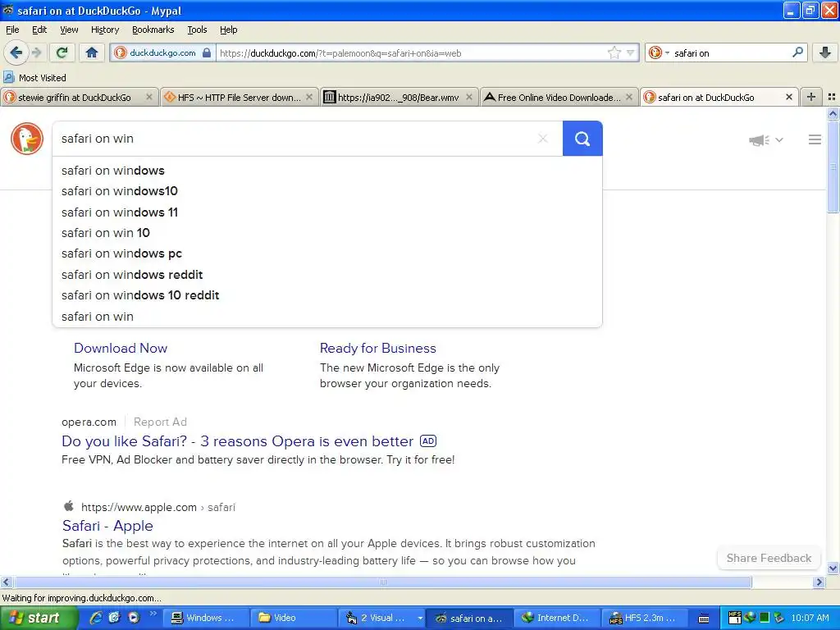Close the safari on at DuckDuckGo tab
The height and width of the screenshot is (630, 840).
click(x=788, y=97)
